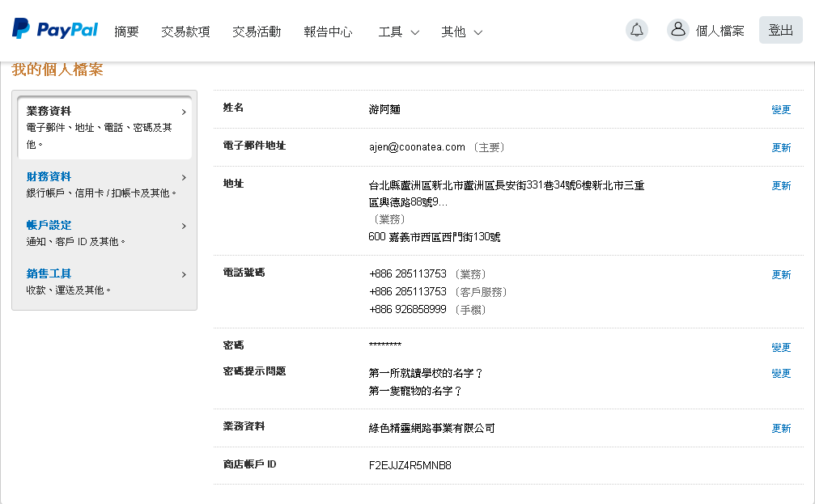Viewport: 815px width, 504px height.
Task: Click the 業務 phone number line
Action: point(428,273)
